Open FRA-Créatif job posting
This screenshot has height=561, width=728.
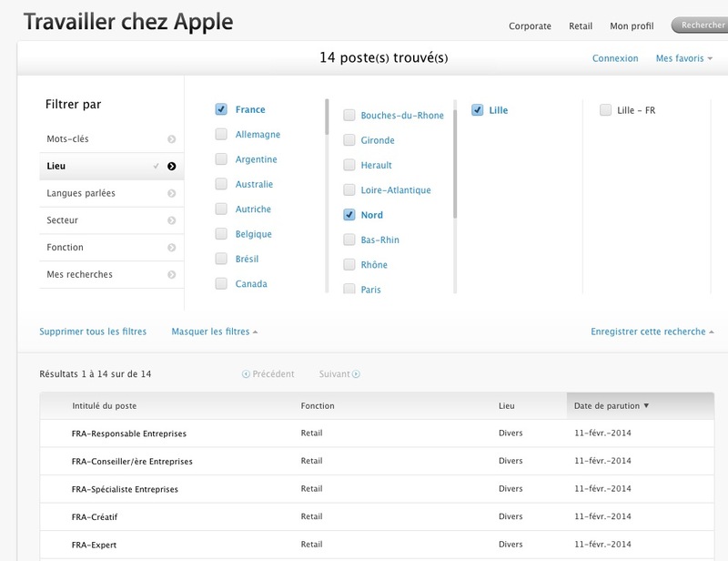click(x=95, y=517)
